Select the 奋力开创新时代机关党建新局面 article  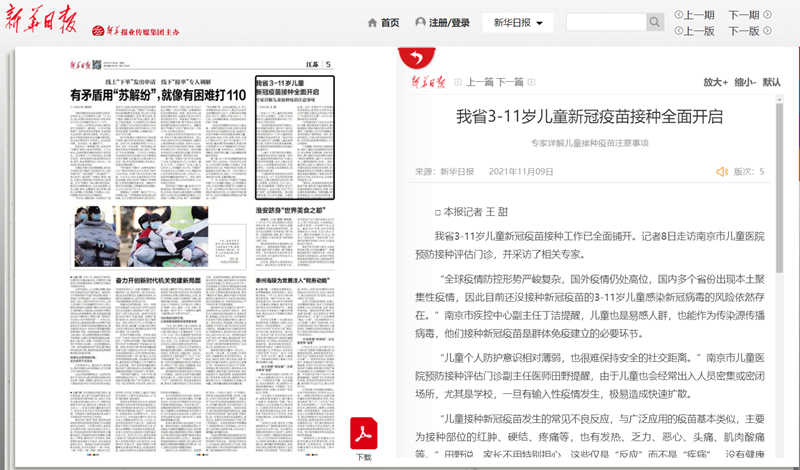(158, 280)
